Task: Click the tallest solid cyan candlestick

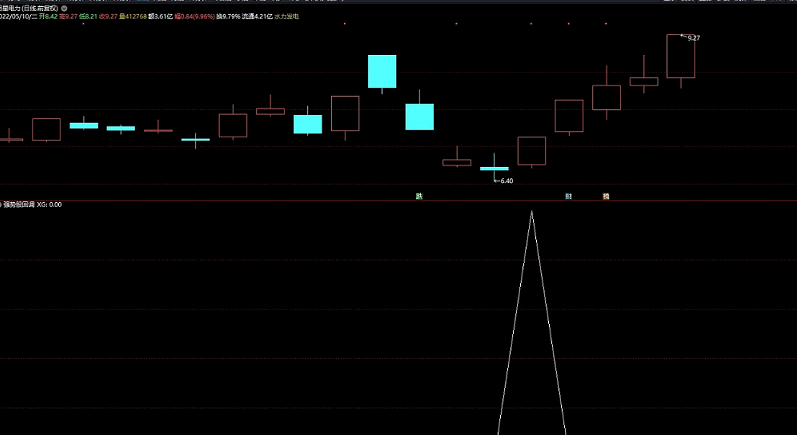Action: (x=382, y=71)
